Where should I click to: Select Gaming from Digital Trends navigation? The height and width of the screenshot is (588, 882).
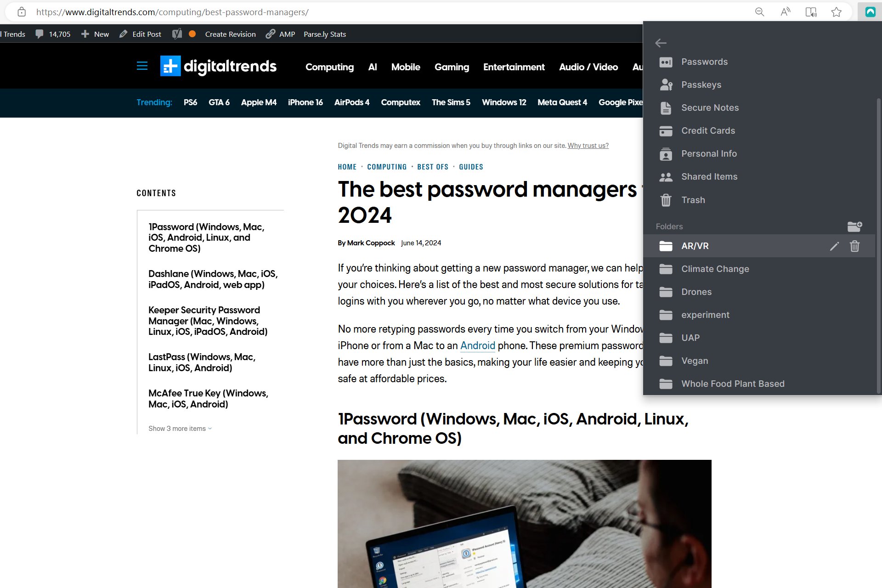(x=452, y=66)
